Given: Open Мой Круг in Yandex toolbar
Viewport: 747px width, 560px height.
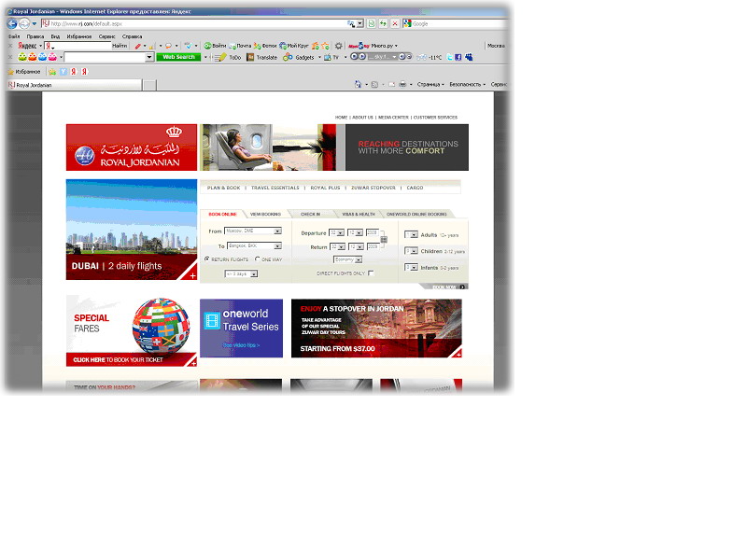Looking at the screenshot, I should 294,46.
